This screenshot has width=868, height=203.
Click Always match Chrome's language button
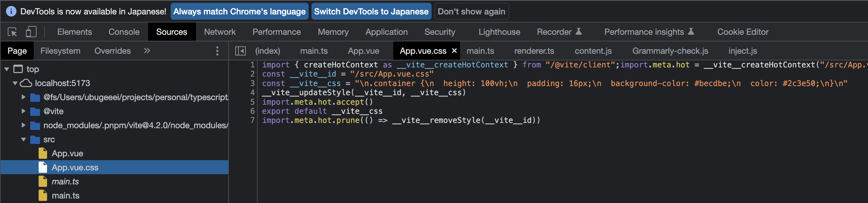(239, 11)
